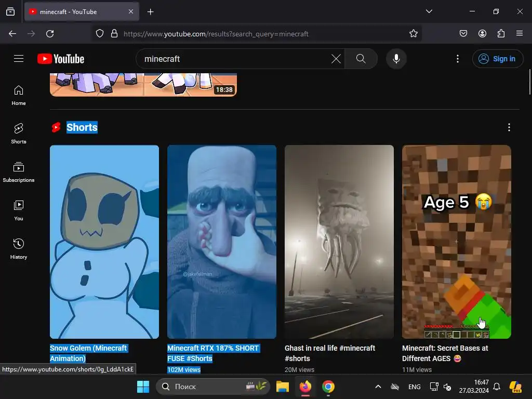Image resolution: width=532 pixels, height=399 pixels.
Task: Click the page vertical scrollbar
Action: 529,82
